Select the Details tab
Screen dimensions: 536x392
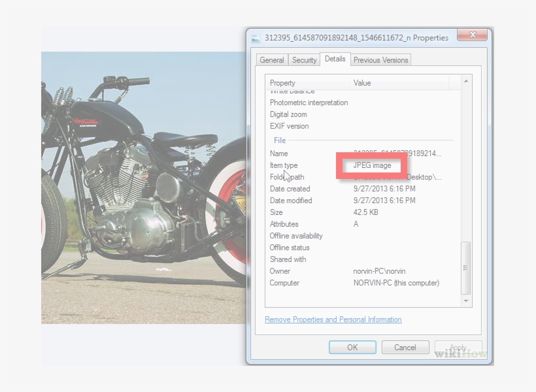pos(335,59)
